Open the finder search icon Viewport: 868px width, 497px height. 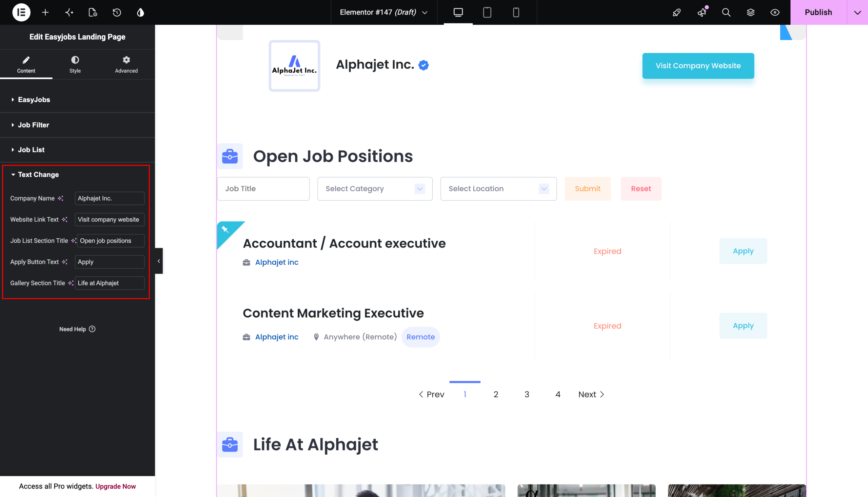click(726, 12)
